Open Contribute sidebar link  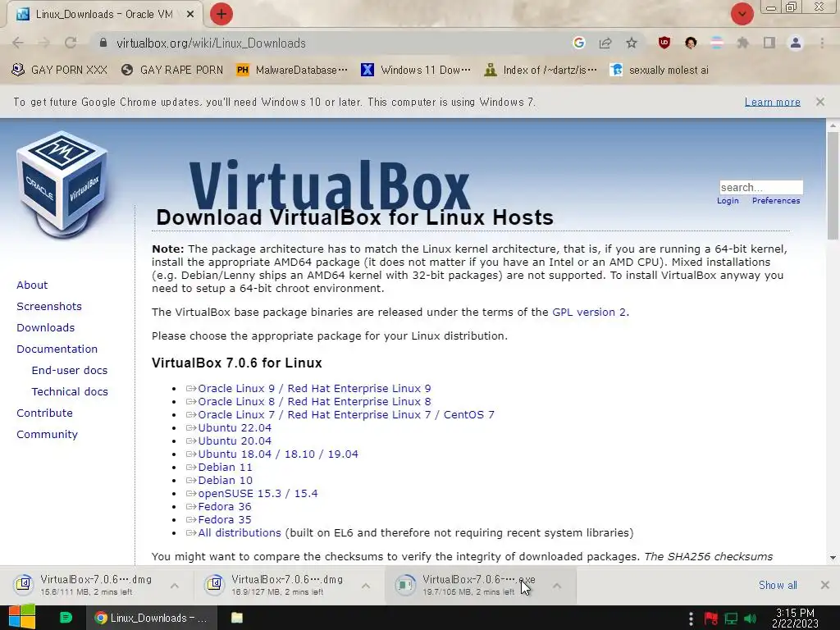[44, 413]
